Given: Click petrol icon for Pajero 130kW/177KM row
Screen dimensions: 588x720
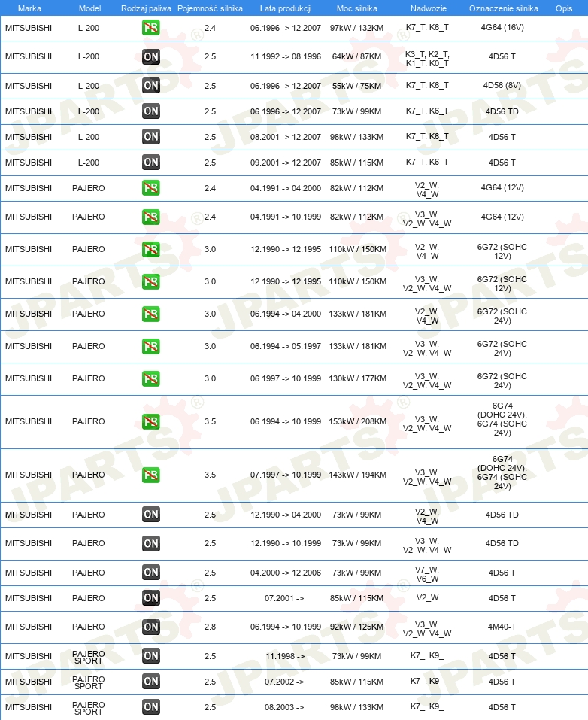Looking at the screenshot, I should [150, 379].
